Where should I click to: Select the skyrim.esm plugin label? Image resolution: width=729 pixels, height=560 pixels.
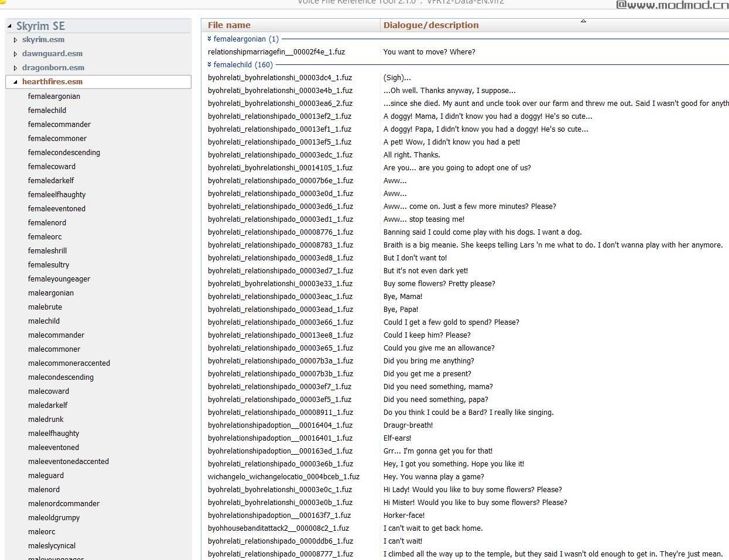click(x=43, y=40)
